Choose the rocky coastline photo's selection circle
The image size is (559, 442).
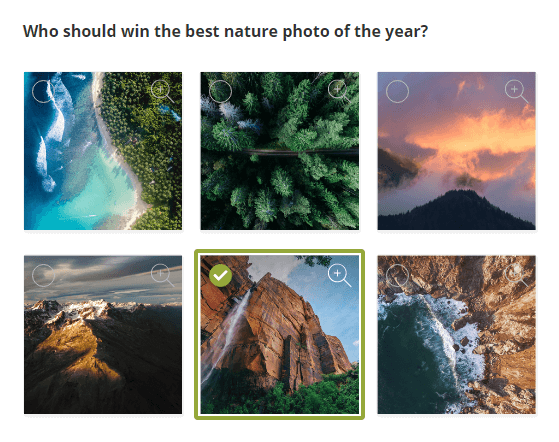click(x=397, y=275)
